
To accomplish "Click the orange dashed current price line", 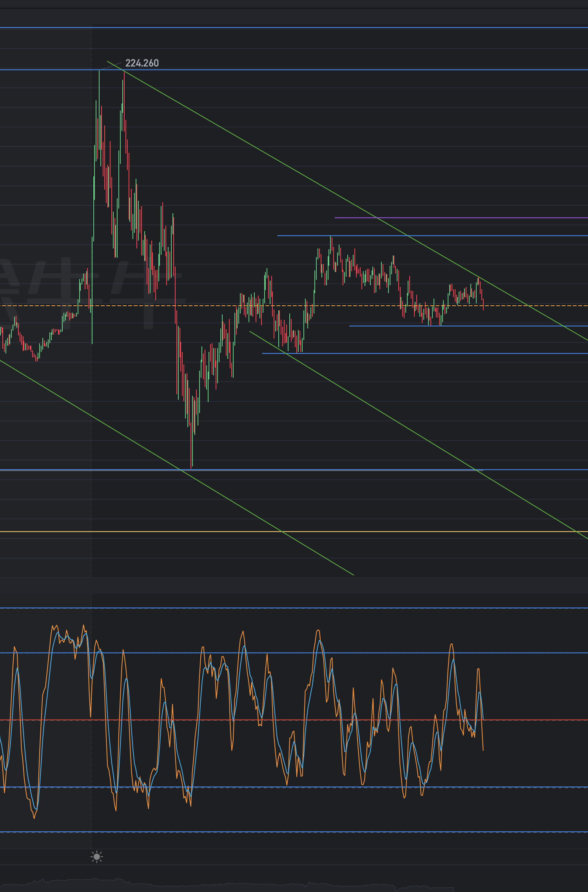I will (x=294, y=305).
